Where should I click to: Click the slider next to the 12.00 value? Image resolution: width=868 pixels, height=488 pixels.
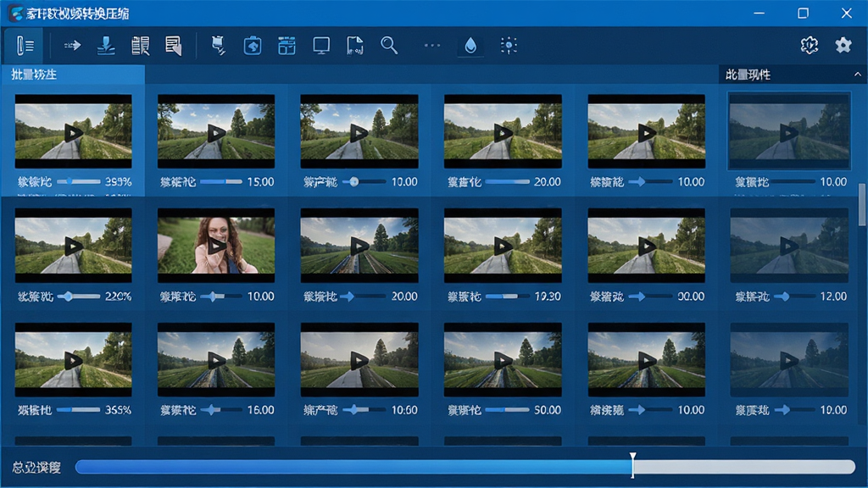[794, 297]
